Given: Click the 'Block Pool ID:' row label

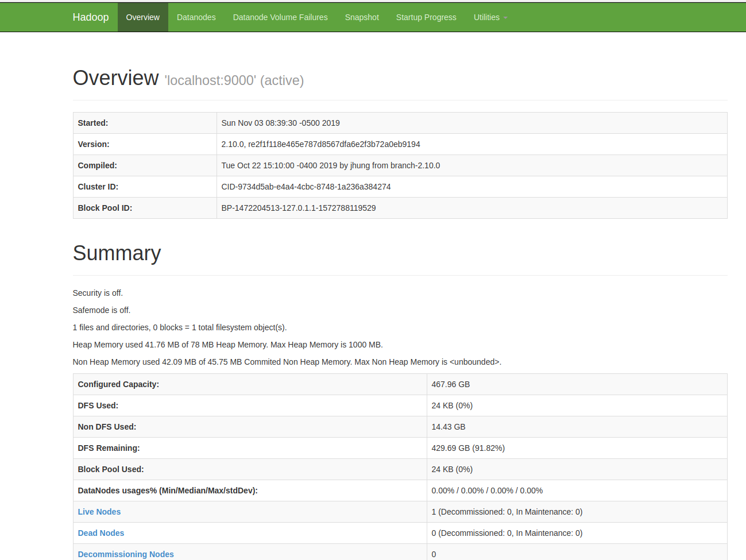Looking at the screenshot, I should point(105,208).
